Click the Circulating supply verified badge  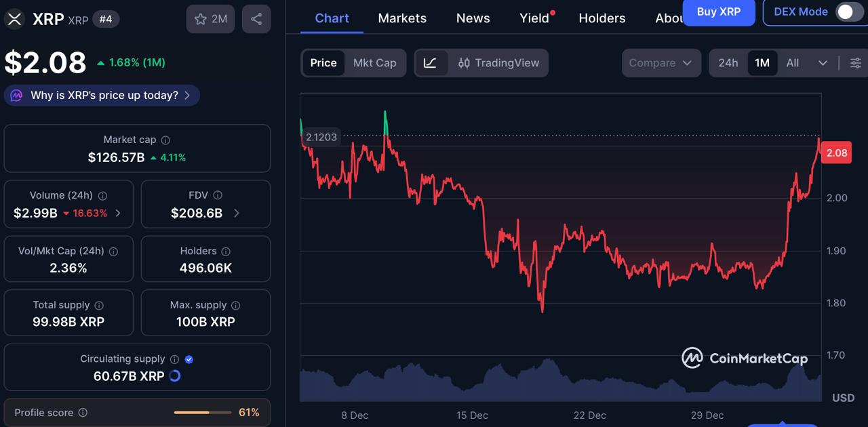189,359
